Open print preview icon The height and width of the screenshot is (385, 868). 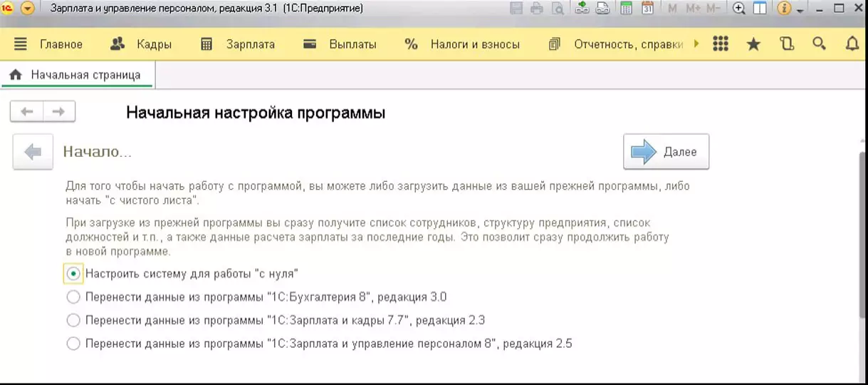[558, 9]
